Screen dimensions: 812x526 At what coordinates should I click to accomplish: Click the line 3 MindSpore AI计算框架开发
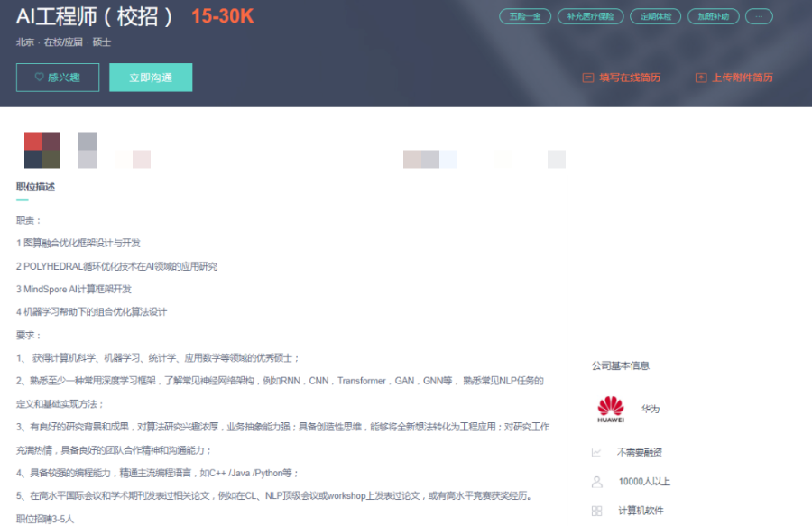[74, 290]
